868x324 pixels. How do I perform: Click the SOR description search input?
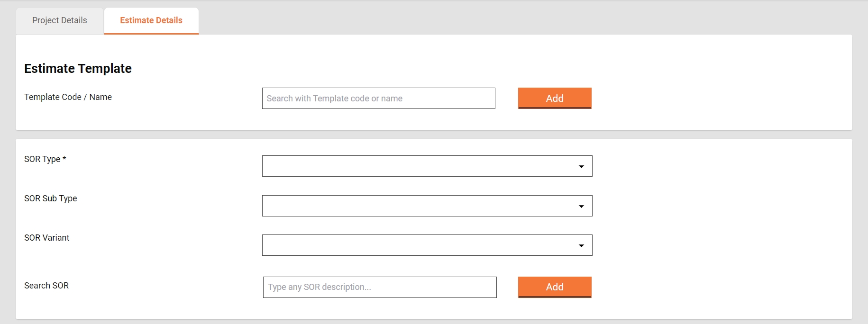[x=379, y=288]
